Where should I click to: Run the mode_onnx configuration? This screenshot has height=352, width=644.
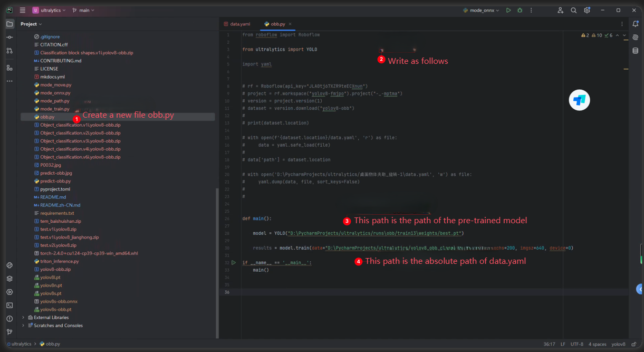point(508,10)
